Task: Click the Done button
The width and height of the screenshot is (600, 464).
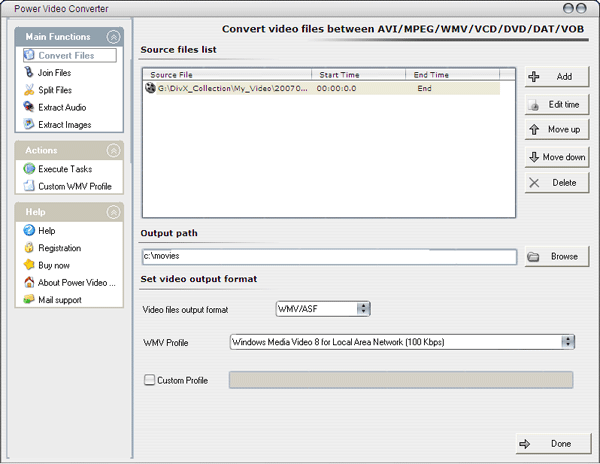Action: (x=553, y=444)
